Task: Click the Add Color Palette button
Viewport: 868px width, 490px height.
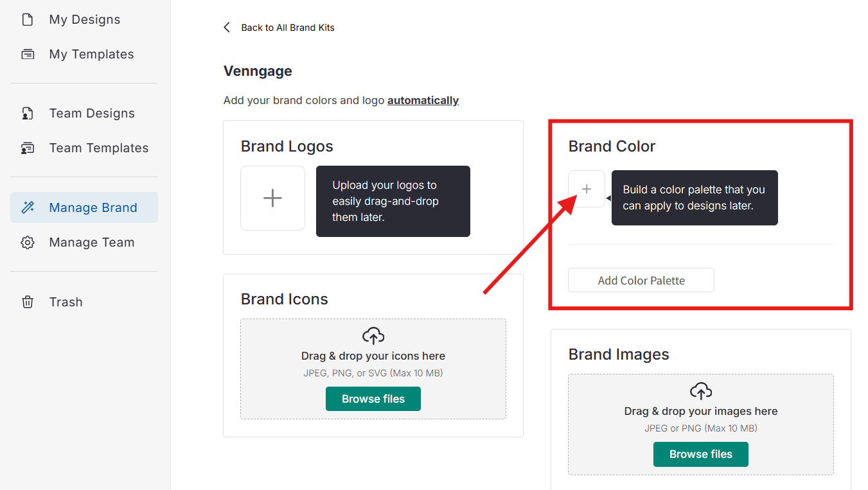Action: pyautogui.click(x=641, y=281)
